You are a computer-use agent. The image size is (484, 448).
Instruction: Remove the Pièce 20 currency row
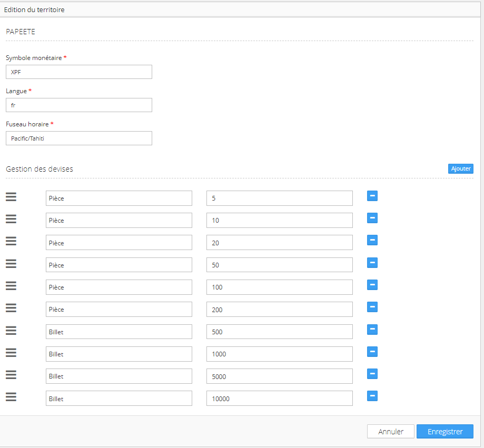point(372,241)
